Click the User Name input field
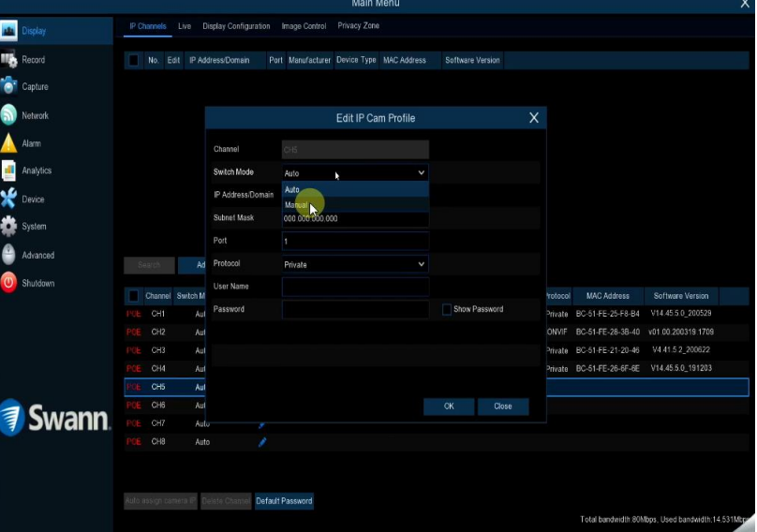This screenshot has width=757, height=532. 355,287
